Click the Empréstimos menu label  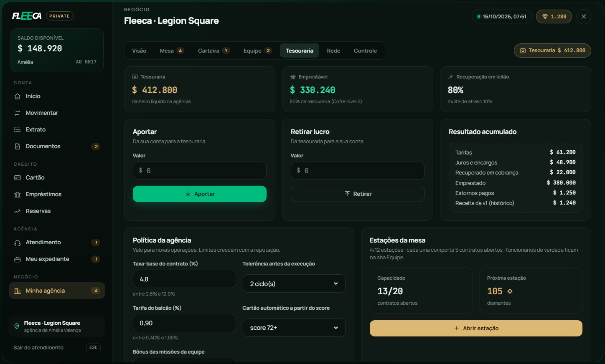tap(43, 194)
